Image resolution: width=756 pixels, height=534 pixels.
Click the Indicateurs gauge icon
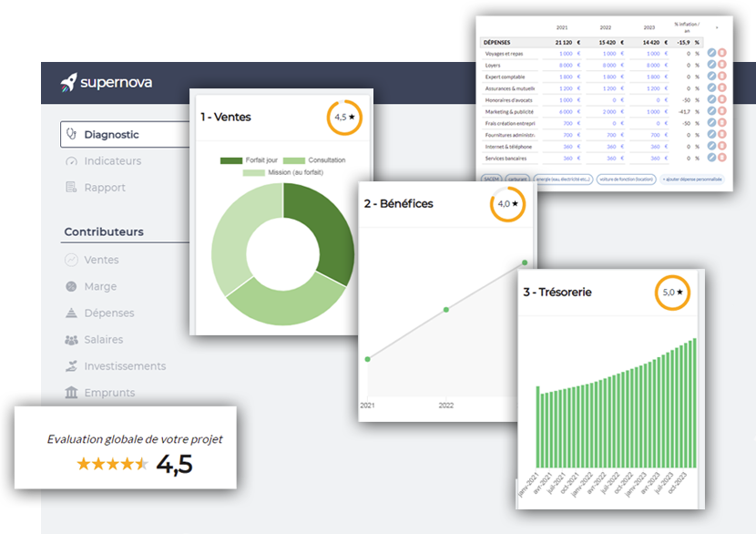72,161
